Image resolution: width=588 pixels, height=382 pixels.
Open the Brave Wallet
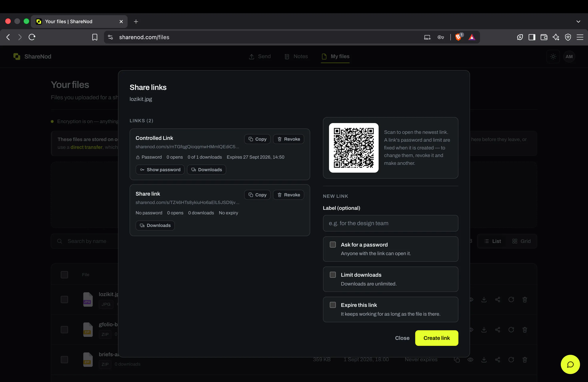point(544,37)
